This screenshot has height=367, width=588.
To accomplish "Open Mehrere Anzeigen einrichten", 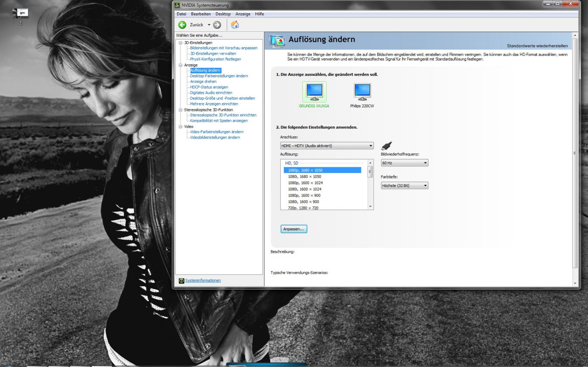I will [214, 104].
